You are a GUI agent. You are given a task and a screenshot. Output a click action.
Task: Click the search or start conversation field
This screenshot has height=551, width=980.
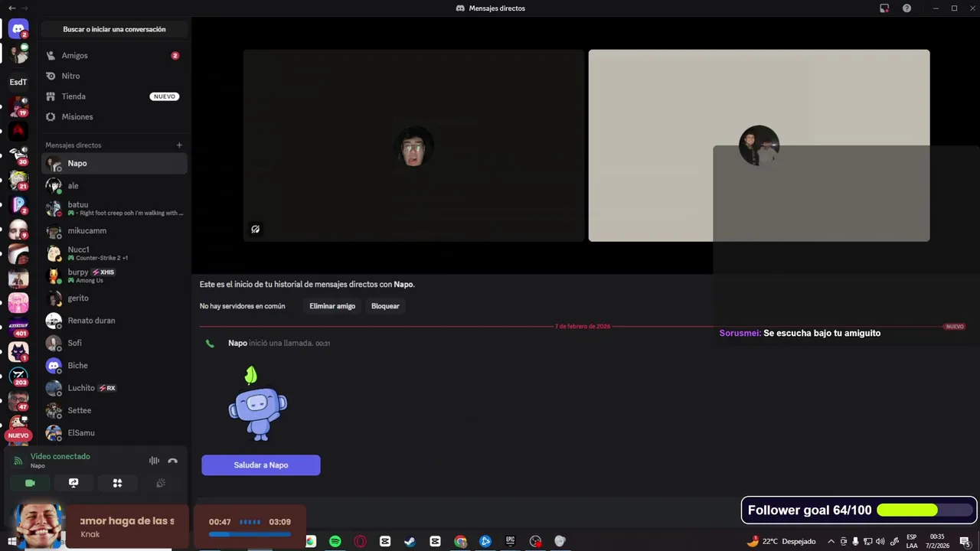pos(114,29)
